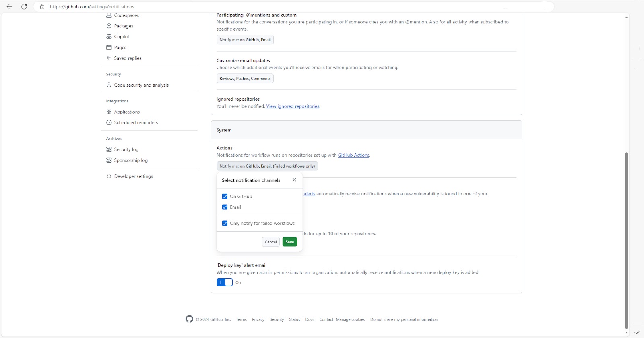Click the scrollbar up arrow

627,17
